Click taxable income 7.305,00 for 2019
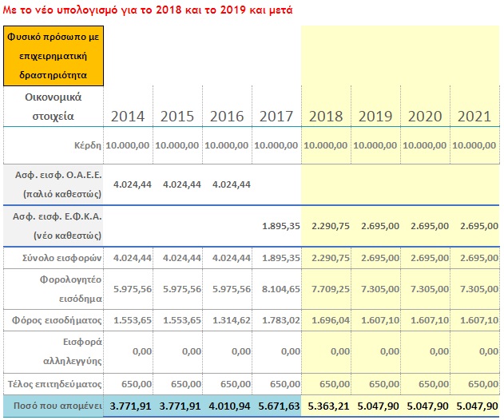This screenshot has width=504, height=420. pyautogui.click(x=380, y=289)
